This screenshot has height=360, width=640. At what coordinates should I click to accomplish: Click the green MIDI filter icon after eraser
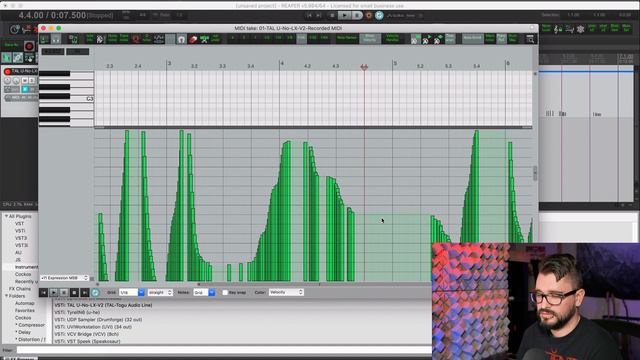tap(204, 39)
